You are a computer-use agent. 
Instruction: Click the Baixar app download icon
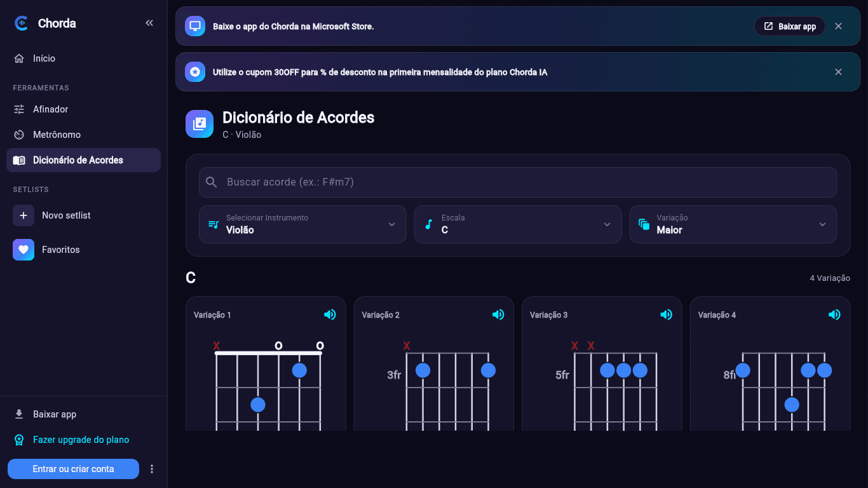click(19, 414)
